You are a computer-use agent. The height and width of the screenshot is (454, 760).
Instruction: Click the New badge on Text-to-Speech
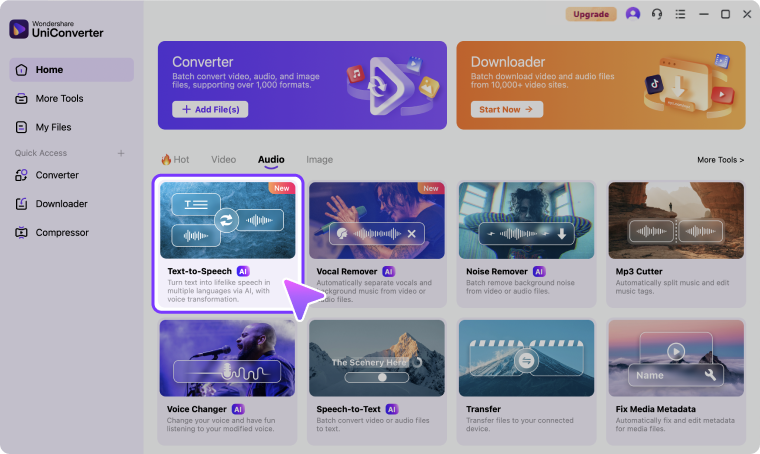[x=282, y=188]
